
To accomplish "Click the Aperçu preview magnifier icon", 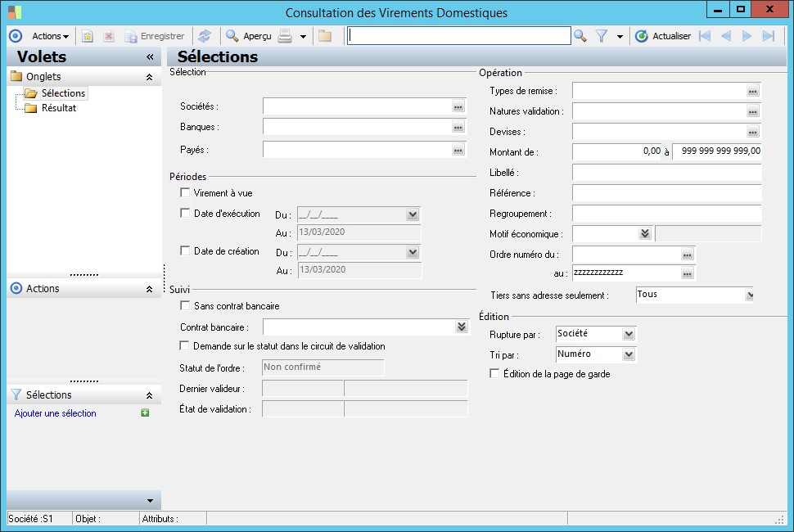I will coord(232,36).
